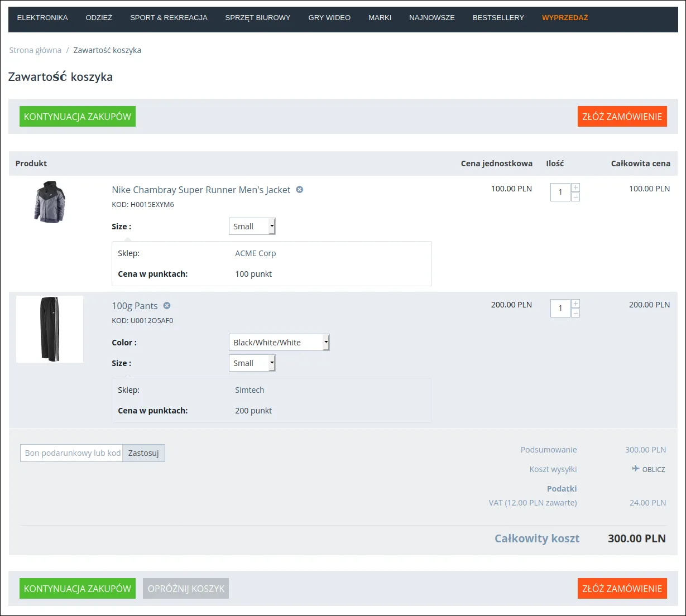The width and height of the screenshot is (686, 616).
Task: Go to Sport & Rekreacja category
Action: click(x=169, y=18)
